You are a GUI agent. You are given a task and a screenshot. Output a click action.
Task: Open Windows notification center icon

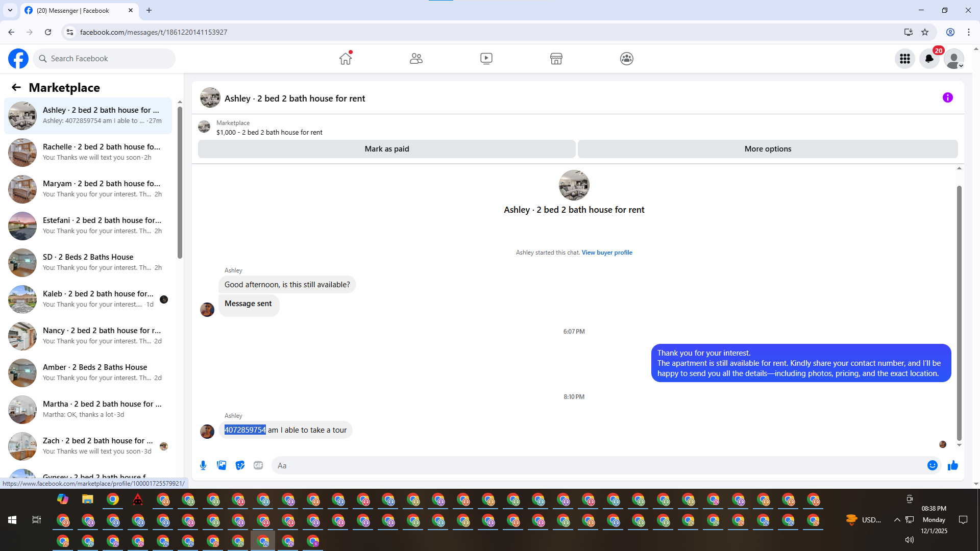click(963, 520)
